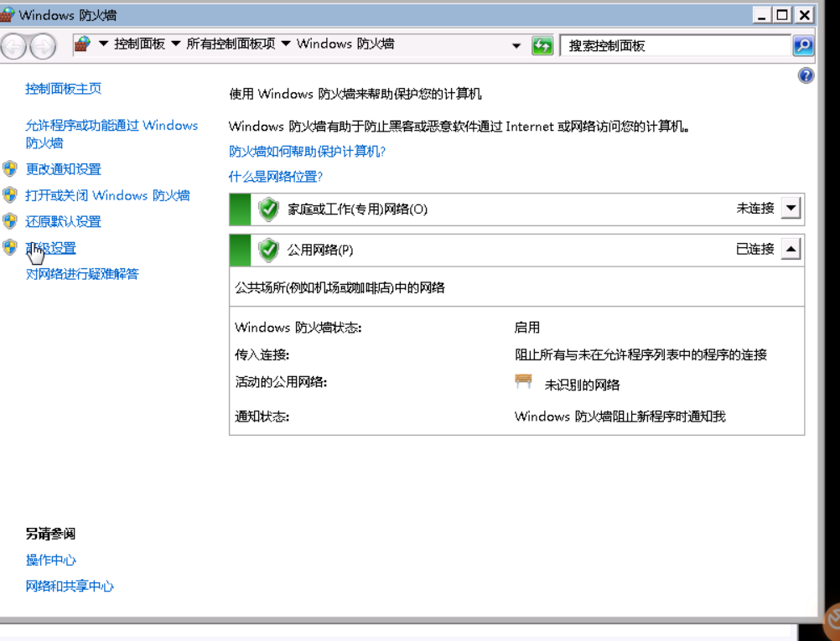Viewport: 840px width, 641px height.
Task: Open 什么是网络位置? help link
Action: click(275, 176)
